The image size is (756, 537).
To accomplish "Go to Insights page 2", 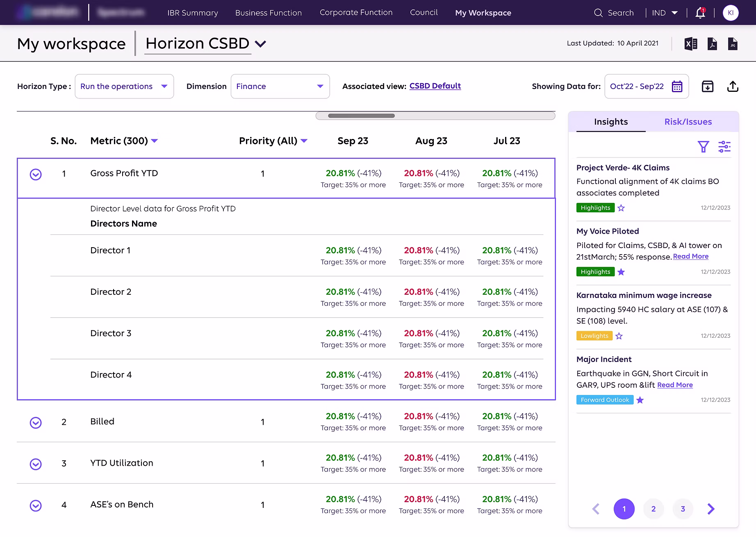I will coord(654,509).
